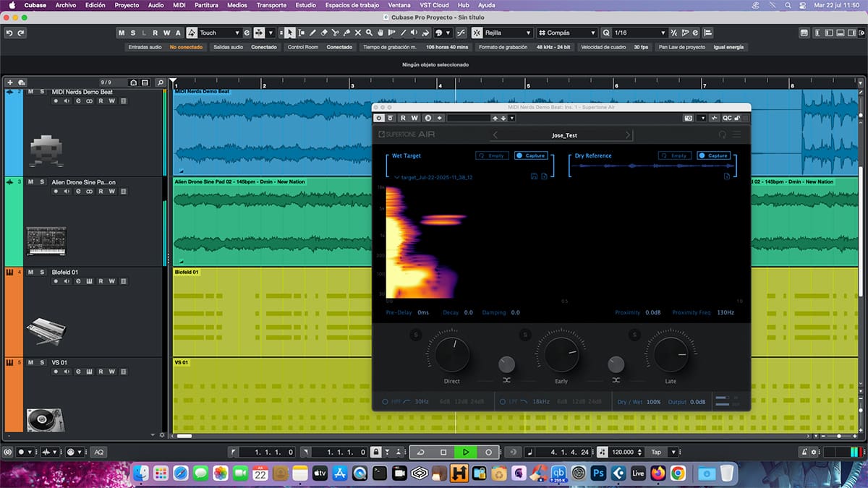Image resolution: width=868 pixels, height=488 pixels.
Task: Mute the MIDI Nerds Demo Beat track
Action: coord(31,92)
